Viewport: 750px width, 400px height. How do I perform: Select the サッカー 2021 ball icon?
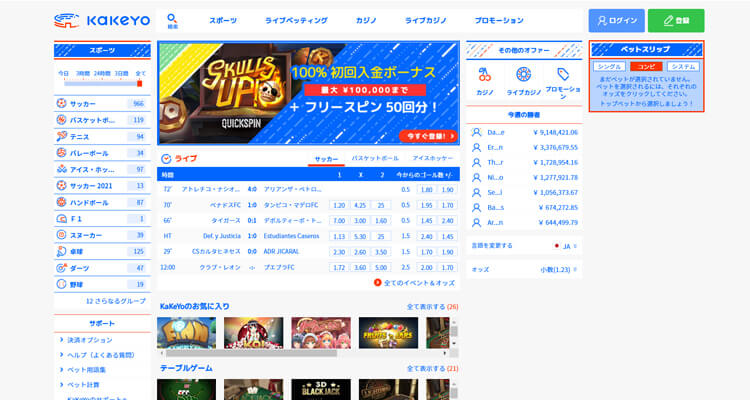[61, 185]
